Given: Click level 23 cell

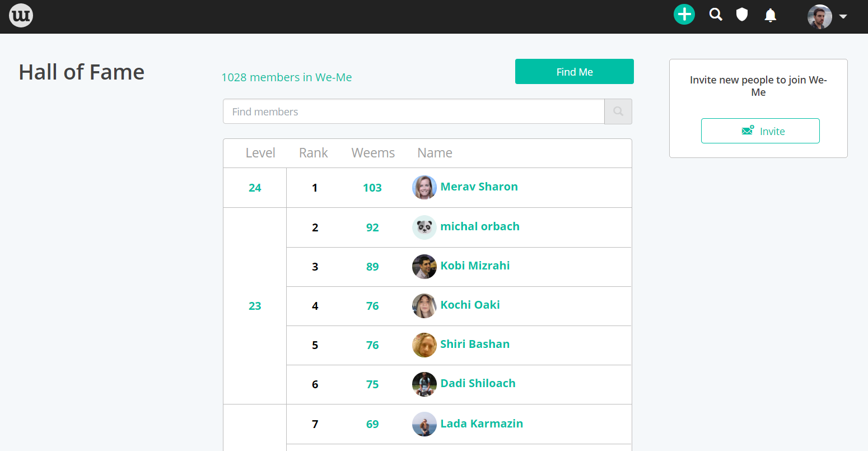Looking at the screenshot, I should coord(255,306).
